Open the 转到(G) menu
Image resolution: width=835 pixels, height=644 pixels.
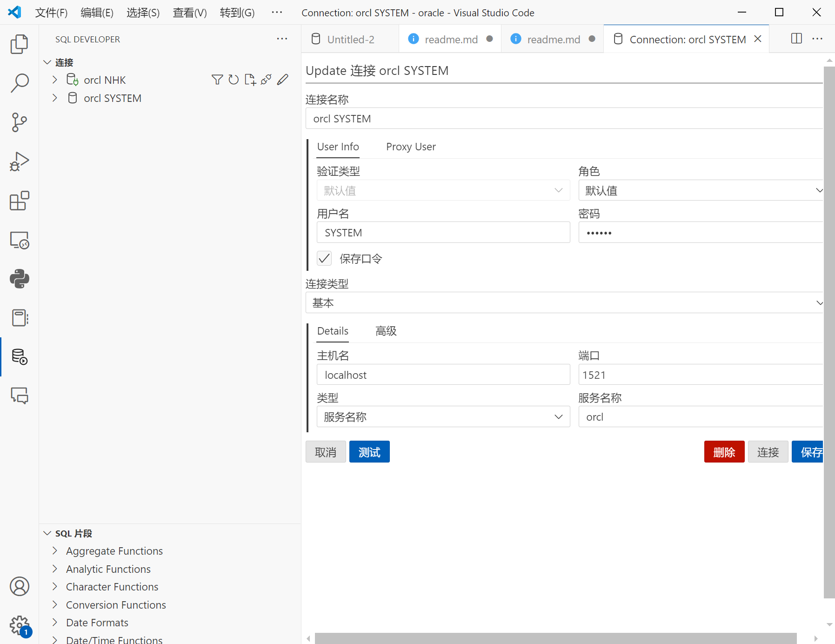click(x=237, y=13)
